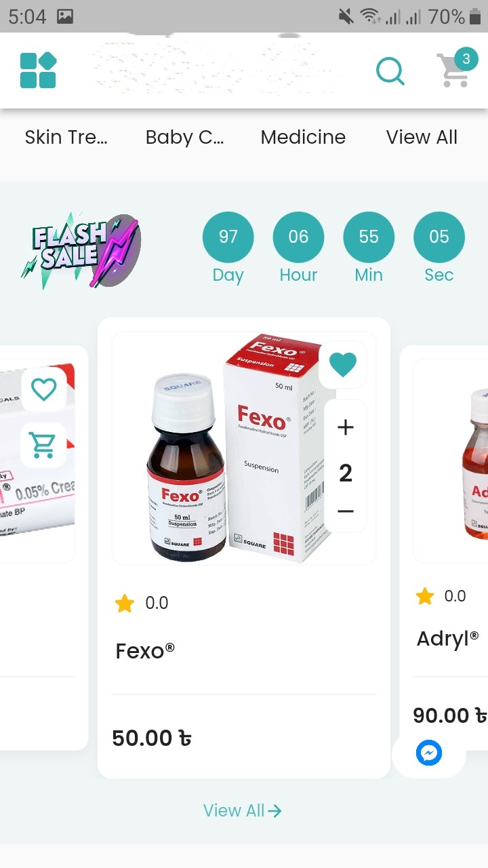This screenshot has width=488, height=868.
Task: Unfavorite Fexo with the filled heart
Action: (343, 365)
